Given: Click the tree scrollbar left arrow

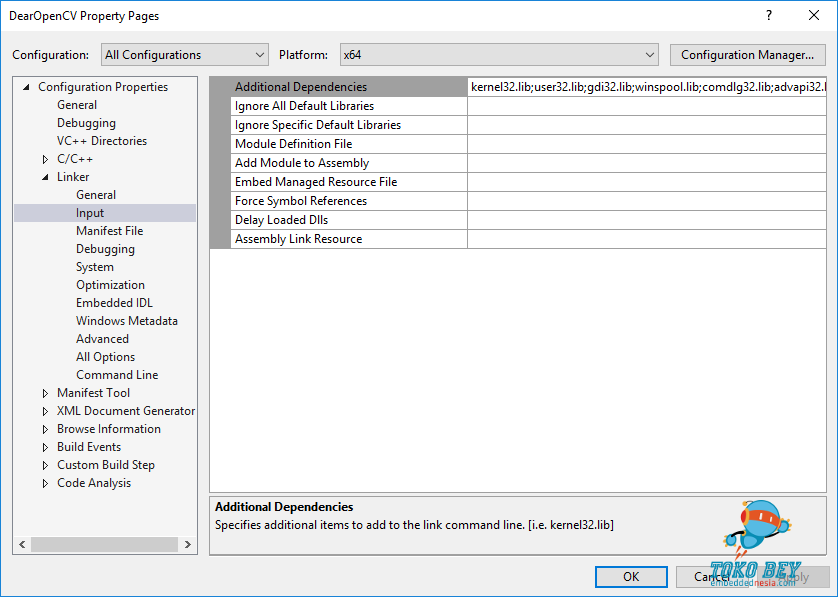Looking at the screenshot, I should click(22, 545).
